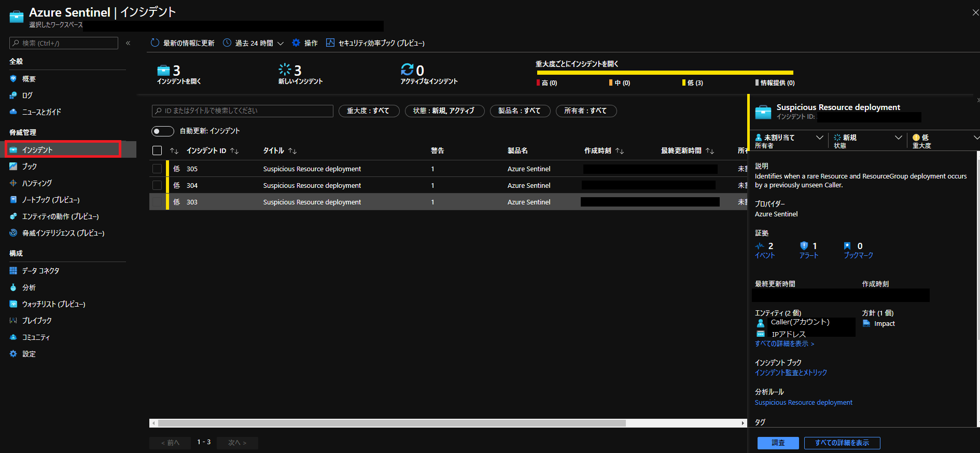Click the IPアドレス entity icon
This screenshot has width=980, height=453.
[x=761, y=334]
